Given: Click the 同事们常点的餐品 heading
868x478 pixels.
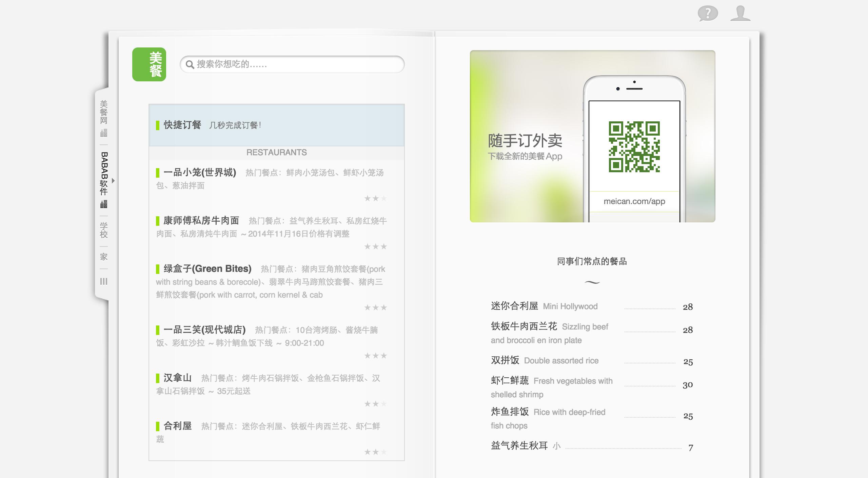Looking at the screenshot, I should point(592,261).
